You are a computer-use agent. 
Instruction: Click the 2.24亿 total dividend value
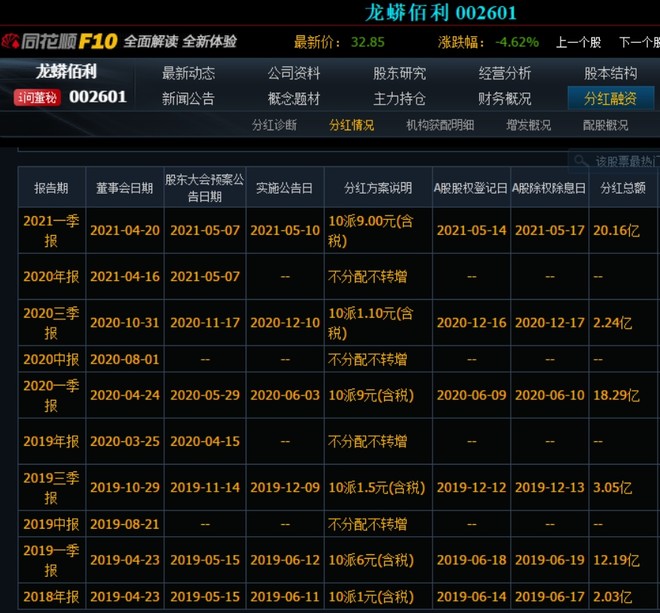612,323
